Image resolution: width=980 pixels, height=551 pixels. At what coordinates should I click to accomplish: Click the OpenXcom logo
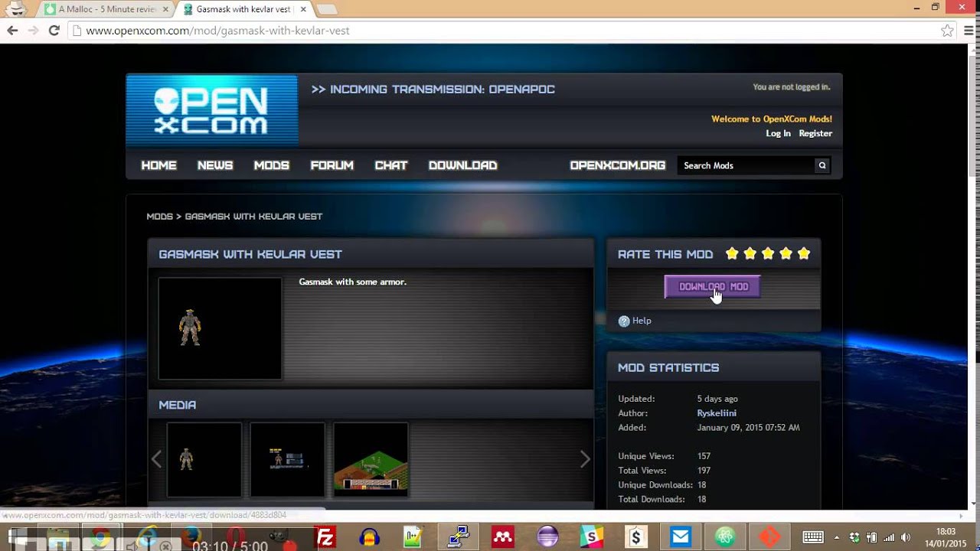212,111
